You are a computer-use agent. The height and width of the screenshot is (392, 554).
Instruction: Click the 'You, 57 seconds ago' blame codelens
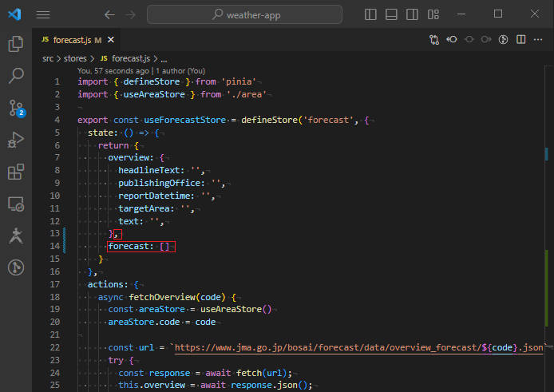pos(113,71)
